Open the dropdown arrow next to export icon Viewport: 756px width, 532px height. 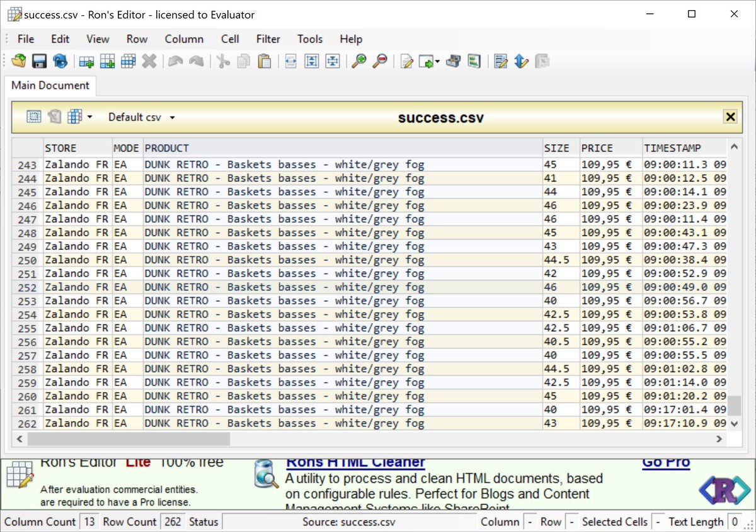point(437,62)
